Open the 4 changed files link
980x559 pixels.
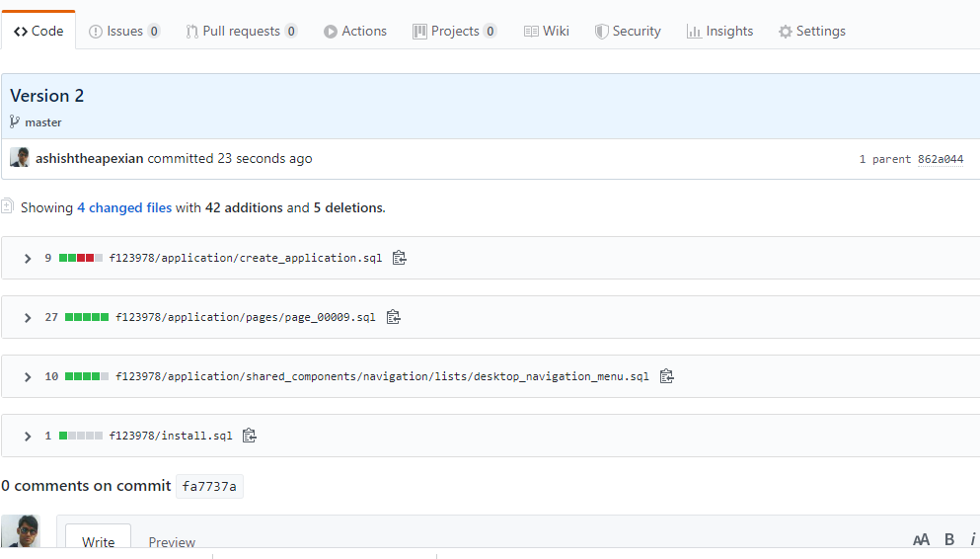click(x=124, y=207)
